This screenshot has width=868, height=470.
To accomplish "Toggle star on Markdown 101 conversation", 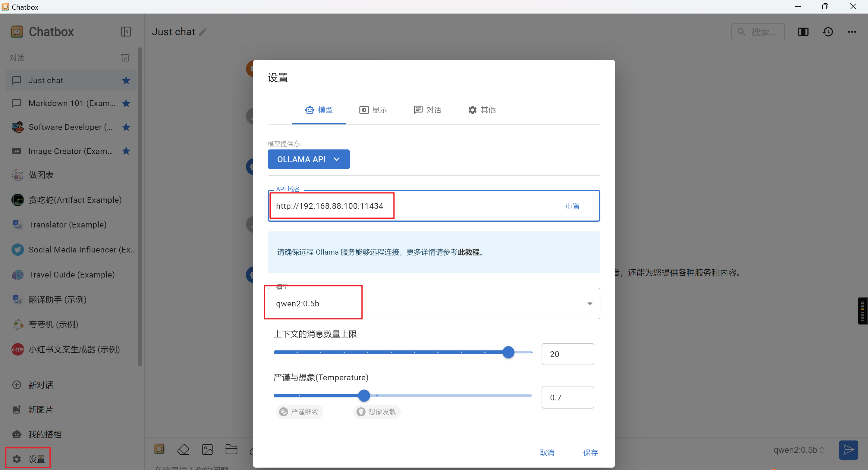I will point(126,103).
